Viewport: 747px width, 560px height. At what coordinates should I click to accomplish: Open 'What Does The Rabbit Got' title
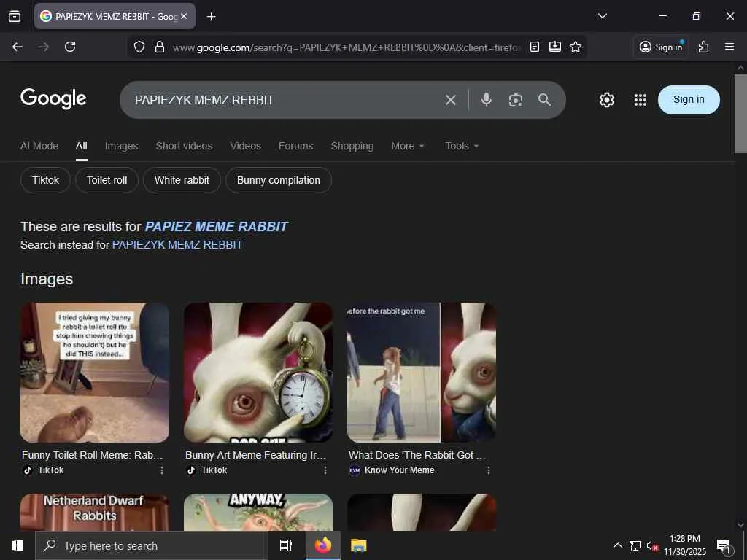pyautogui.click(x=417, y=455)
